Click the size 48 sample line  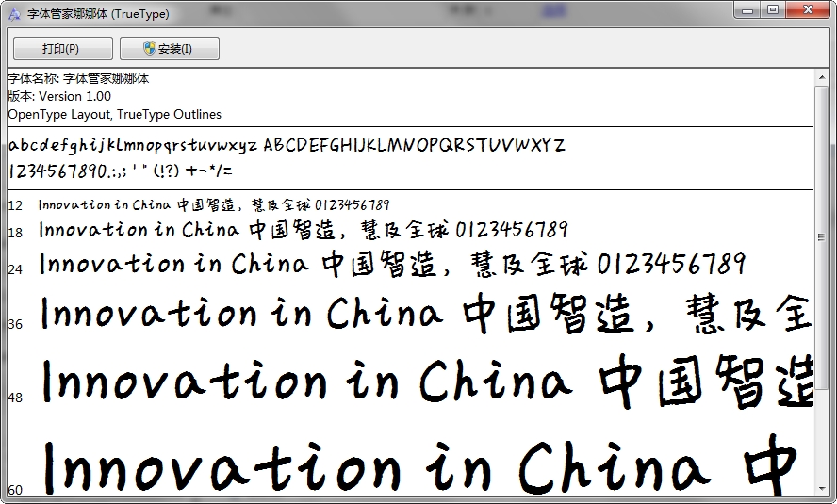click(427, 380)
